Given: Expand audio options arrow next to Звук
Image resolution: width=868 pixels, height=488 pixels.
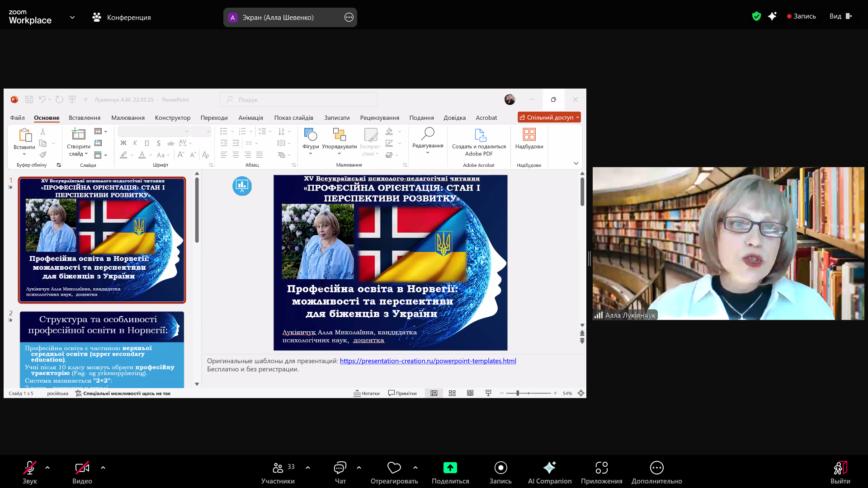Looking at the screenshot, I should (x=47, y=468).
